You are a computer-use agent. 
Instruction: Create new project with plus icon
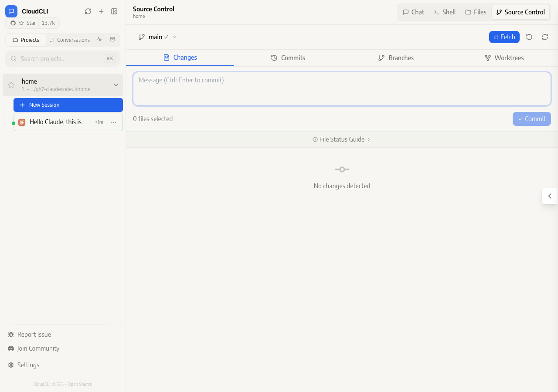pyautogui.click(x=101, y=11)
